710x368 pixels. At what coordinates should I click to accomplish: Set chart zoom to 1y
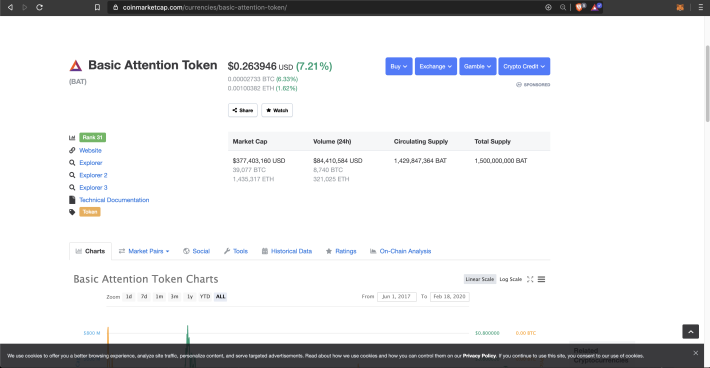coord(190,296)
